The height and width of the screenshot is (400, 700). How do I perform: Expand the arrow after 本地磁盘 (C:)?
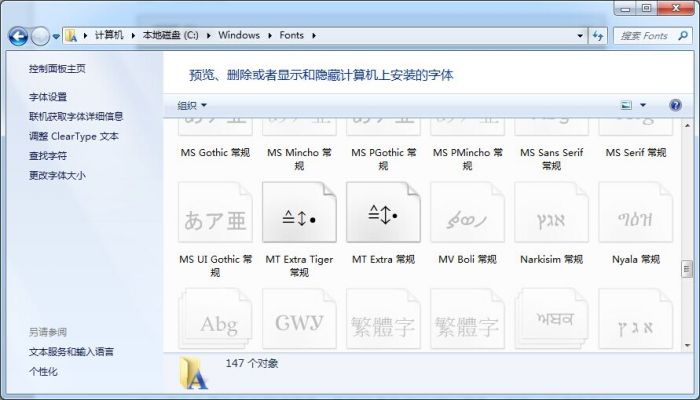[x=208, y=35]
